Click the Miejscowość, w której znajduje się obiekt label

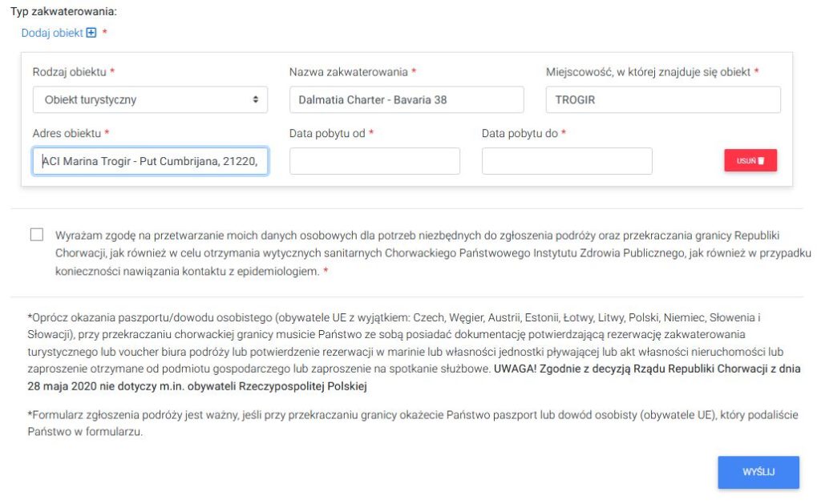(648, 72)
